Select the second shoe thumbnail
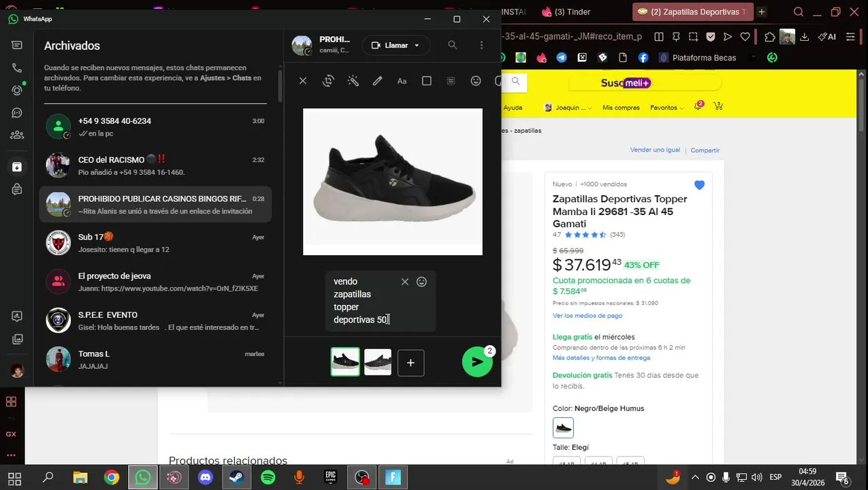Screen dimensions: 868x490 [x=378, y=362]
